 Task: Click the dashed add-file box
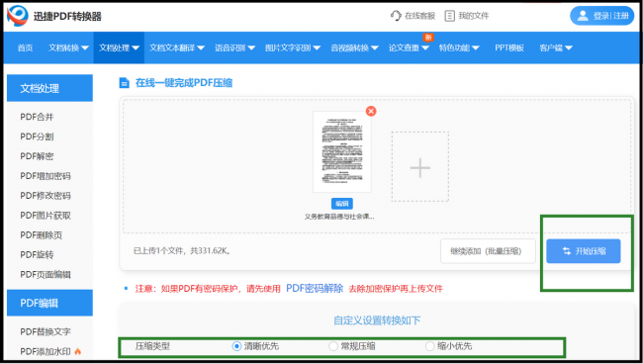[x=420, y=166]
